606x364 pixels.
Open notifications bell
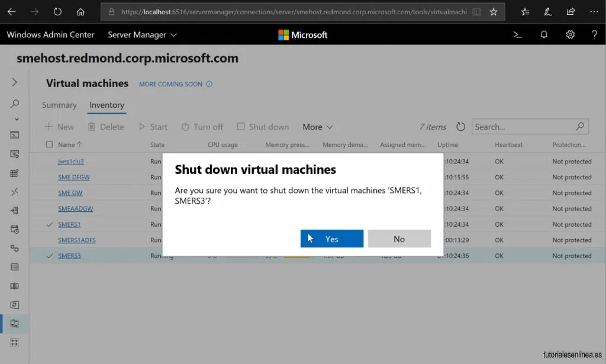pos(544,35)
